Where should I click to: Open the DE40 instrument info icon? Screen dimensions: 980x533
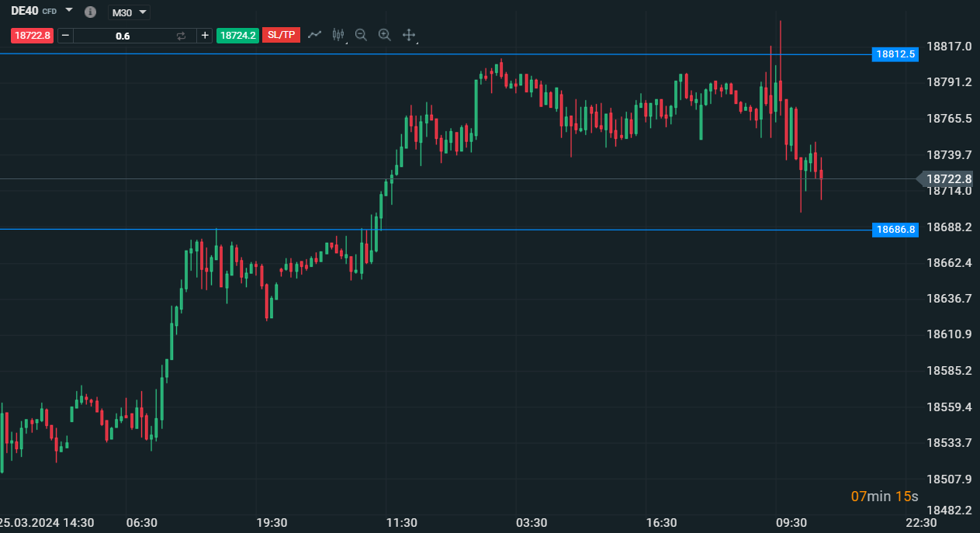click(90, 12)
